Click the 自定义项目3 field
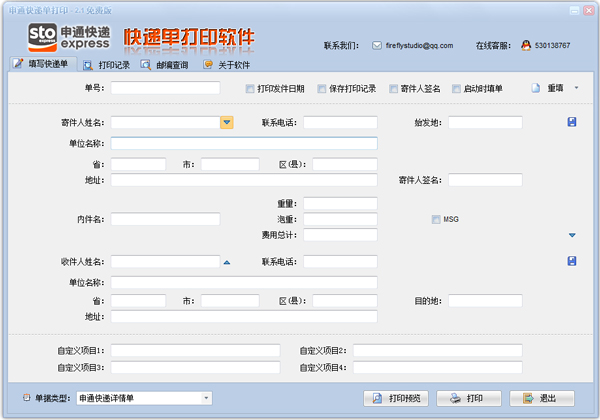 point(196,368)
